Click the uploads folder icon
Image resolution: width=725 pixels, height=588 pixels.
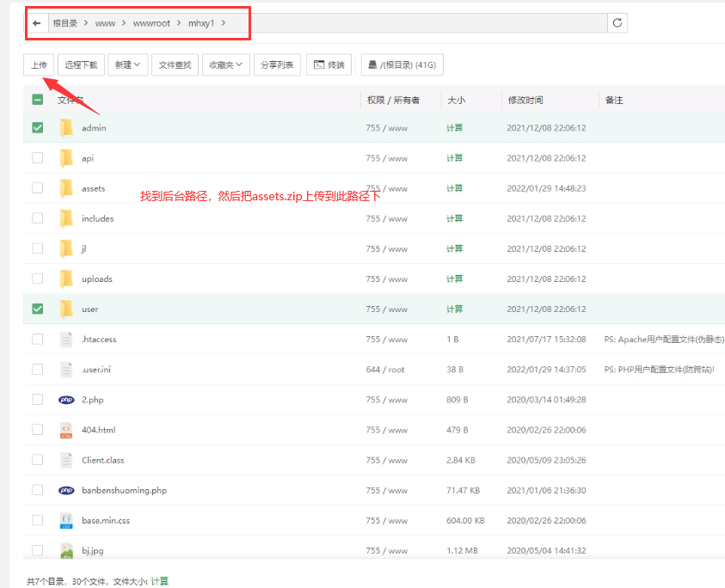[66, 279]
